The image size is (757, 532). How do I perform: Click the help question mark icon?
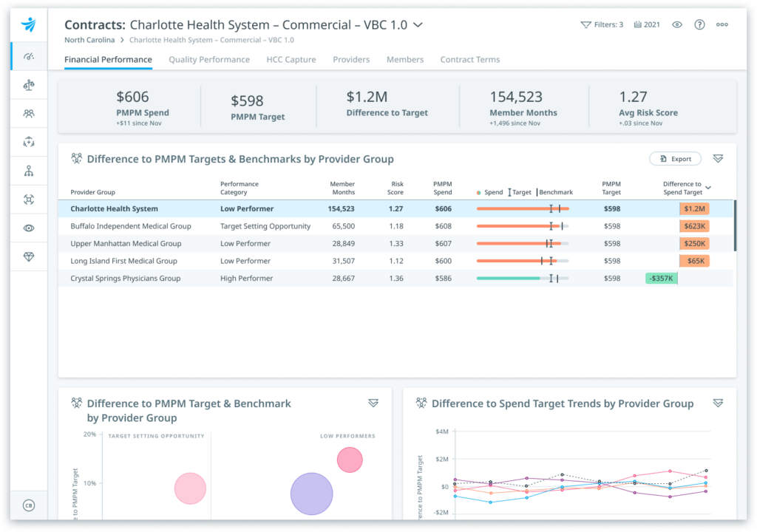(x=699, y=24)
